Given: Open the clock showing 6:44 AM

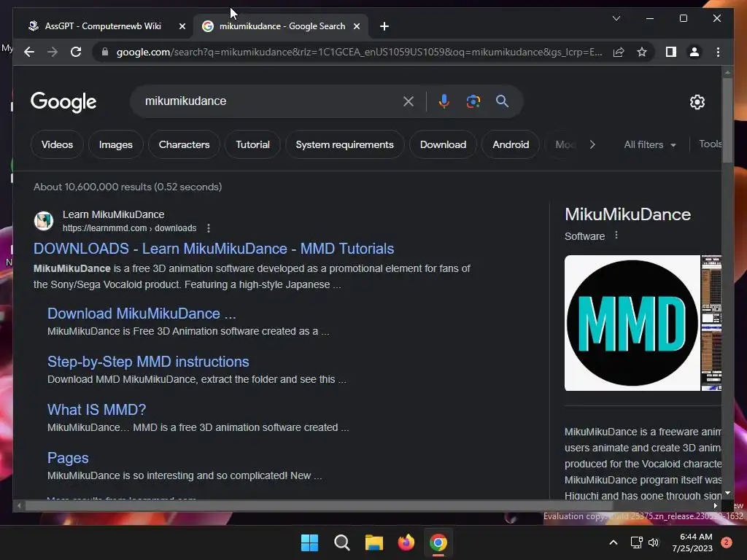Looking at the screenshot, I should point(692,542).
